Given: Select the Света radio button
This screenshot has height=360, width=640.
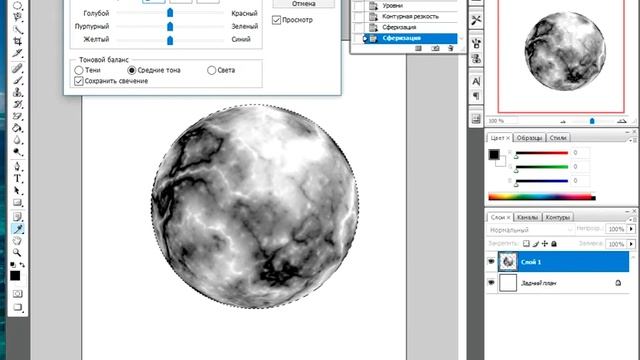Looking at the screenshot, I should coord(211,70).
